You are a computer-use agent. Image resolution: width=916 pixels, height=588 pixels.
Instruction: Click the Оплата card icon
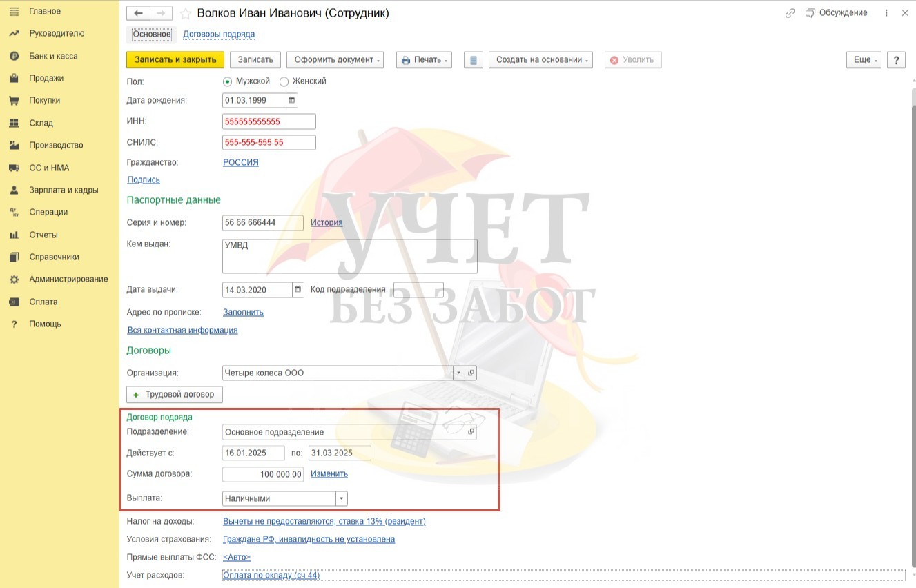pos(14,302)
